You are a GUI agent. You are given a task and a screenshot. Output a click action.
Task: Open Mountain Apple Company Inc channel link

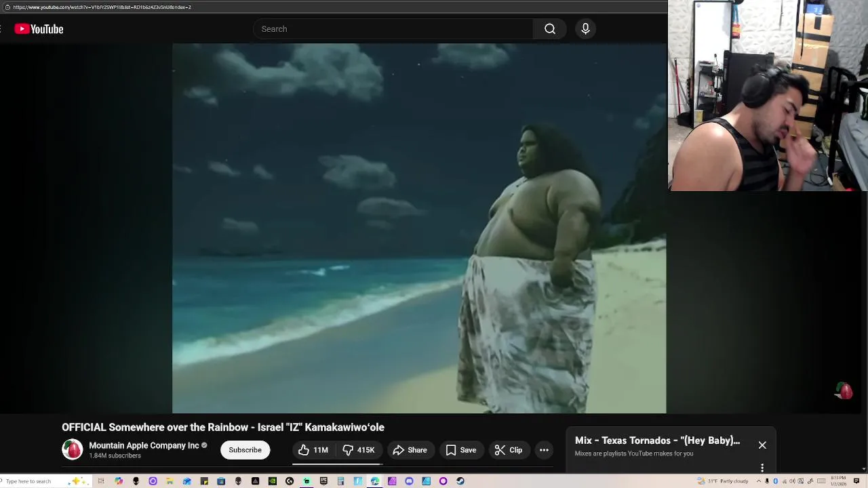(144, 445)
